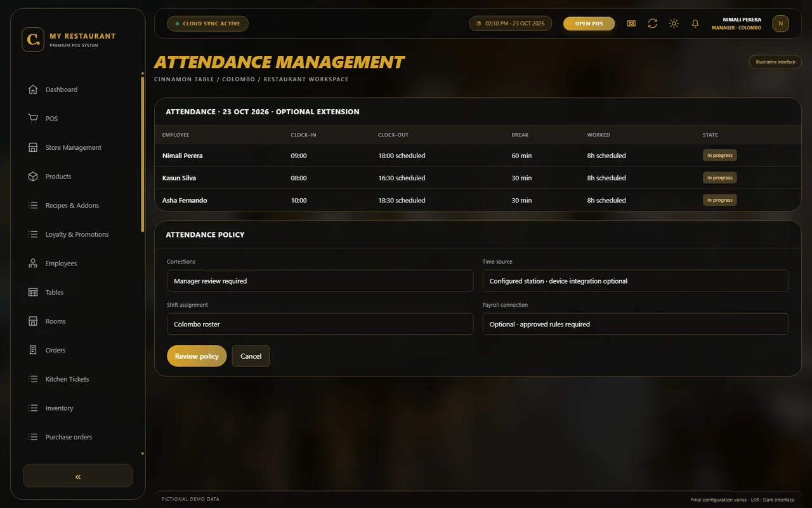Click the Orders receipt icon
Screen dimensions: 812x508
tap(33, 350)
